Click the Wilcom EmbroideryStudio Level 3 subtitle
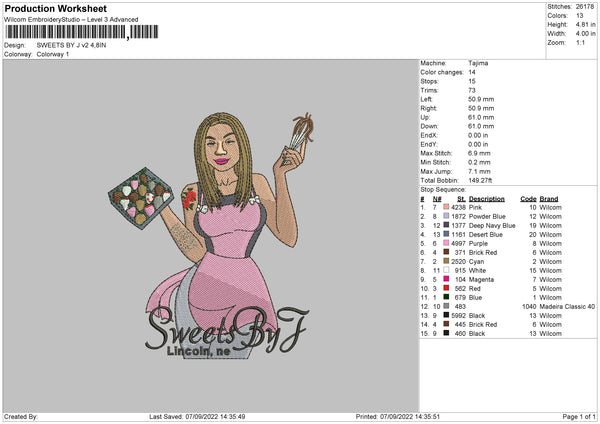 click(x=71, y=19)
